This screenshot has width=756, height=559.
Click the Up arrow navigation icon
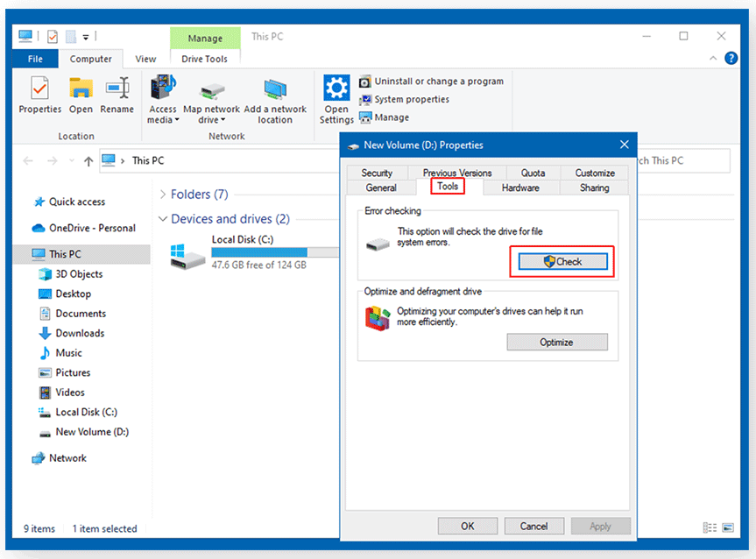pos(88,161)
